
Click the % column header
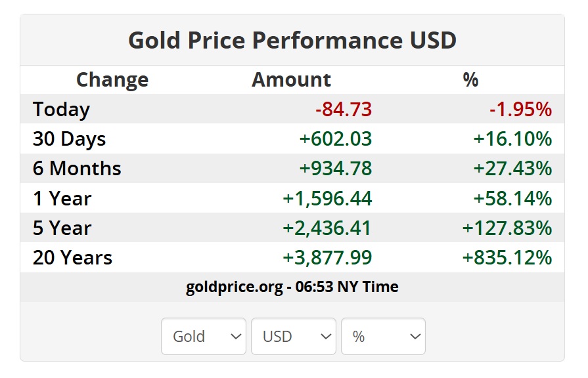tap(470, 80)
